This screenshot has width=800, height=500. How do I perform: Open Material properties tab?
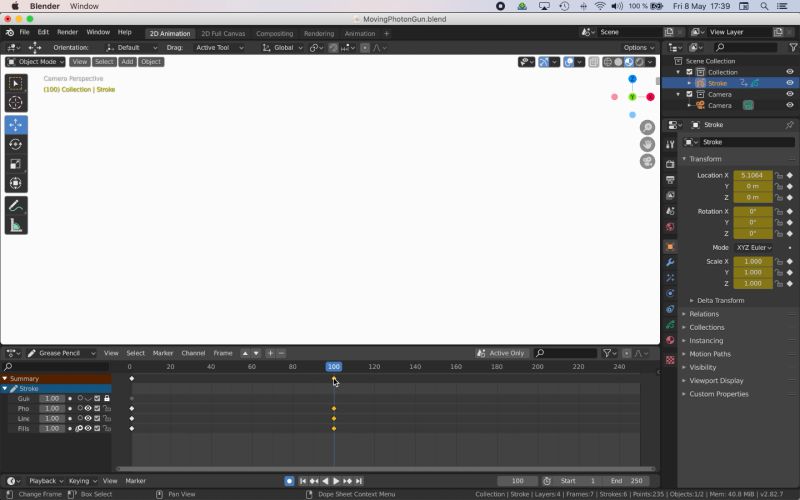670,340
